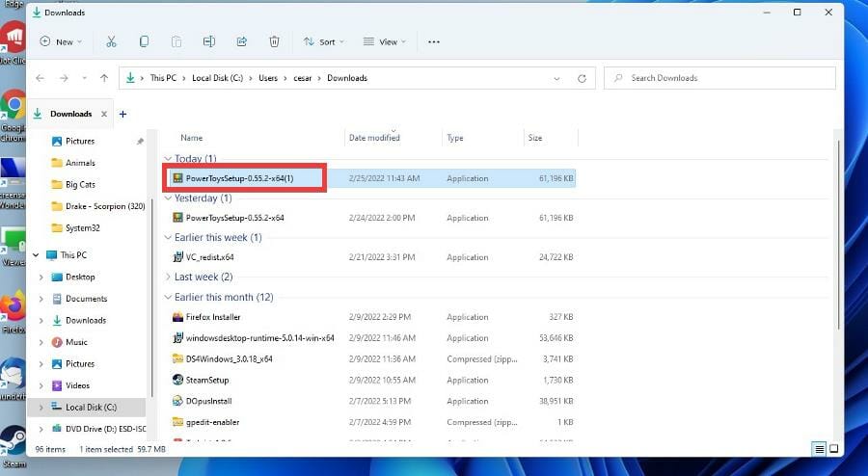868x476 pixels.
Task: Click the Copy icon in toolbar
Action: tap(144, 41)
